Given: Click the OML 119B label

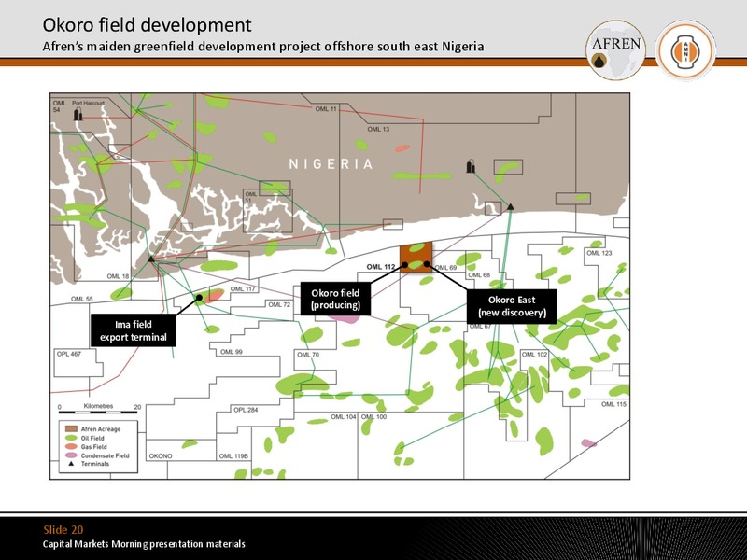Looking at the screenshot, I should [x=233, y=455].
